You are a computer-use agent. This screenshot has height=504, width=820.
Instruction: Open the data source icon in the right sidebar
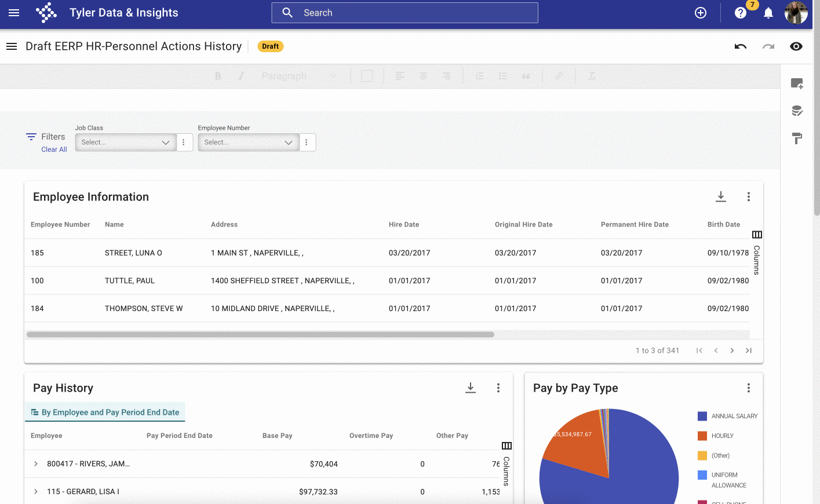[x=797, y=111]
